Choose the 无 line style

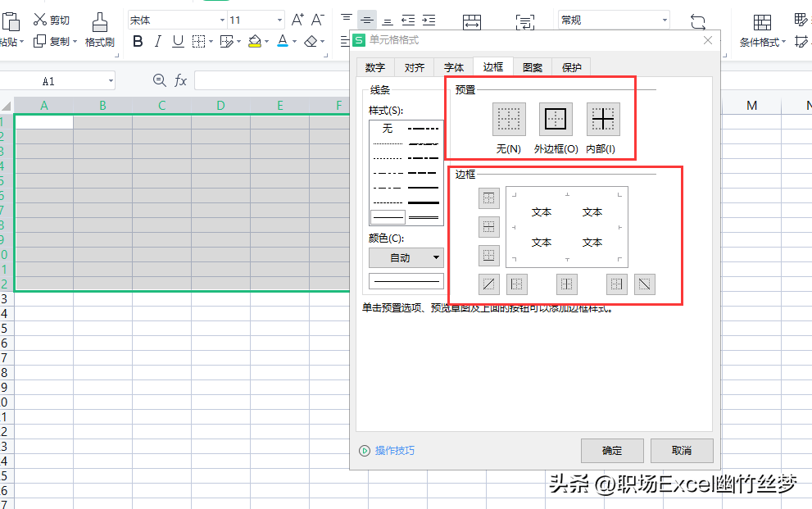click(388, 128)
